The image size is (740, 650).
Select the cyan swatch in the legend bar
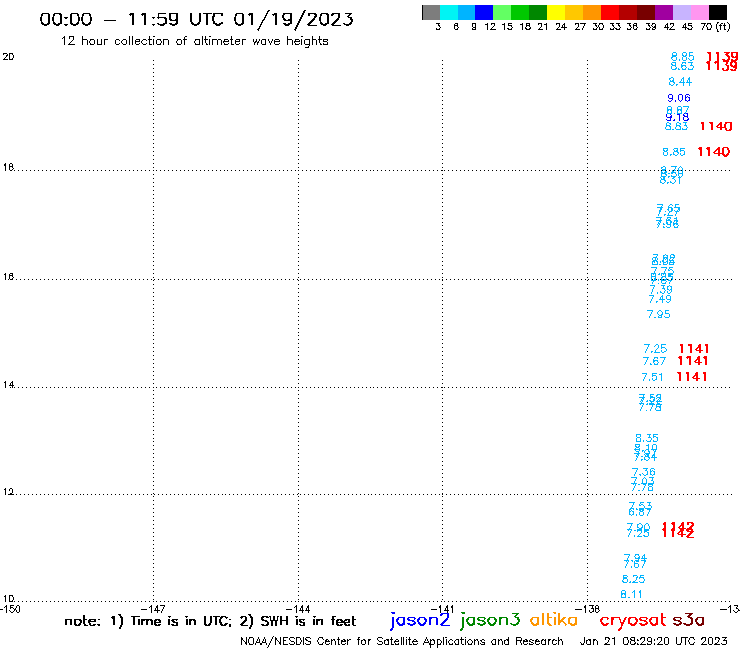[x=448, y=12]
